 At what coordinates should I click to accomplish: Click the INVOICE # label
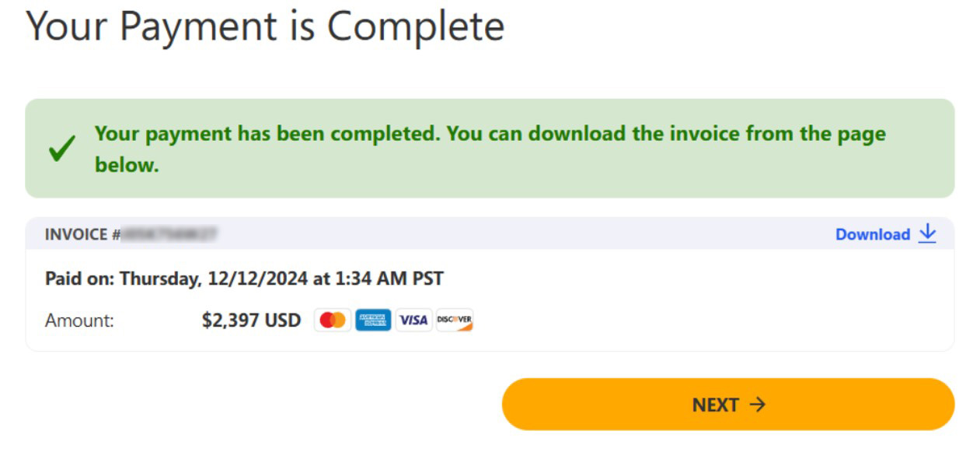pos(82,234)
